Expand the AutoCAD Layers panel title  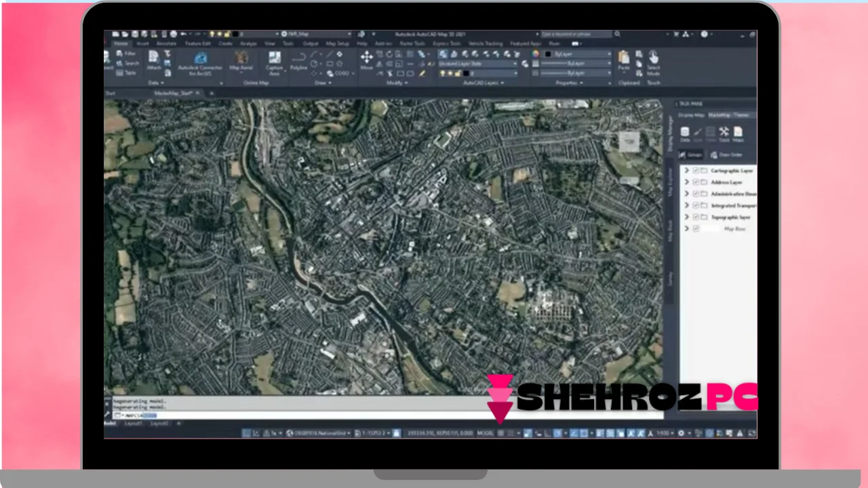click(x=482, y=83)
